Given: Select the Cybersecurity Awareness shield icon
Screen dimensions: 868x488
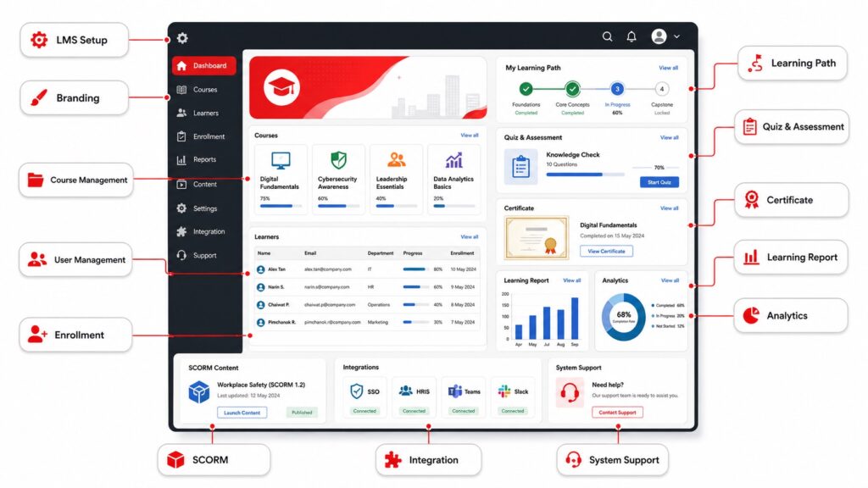Looking at the screenshot, I should coord(338,160).
